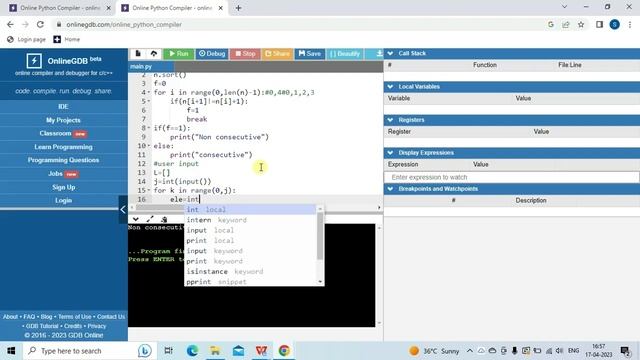Save the project with the Save button
Screen dimensions: 640x360
[x=310, y=53]
